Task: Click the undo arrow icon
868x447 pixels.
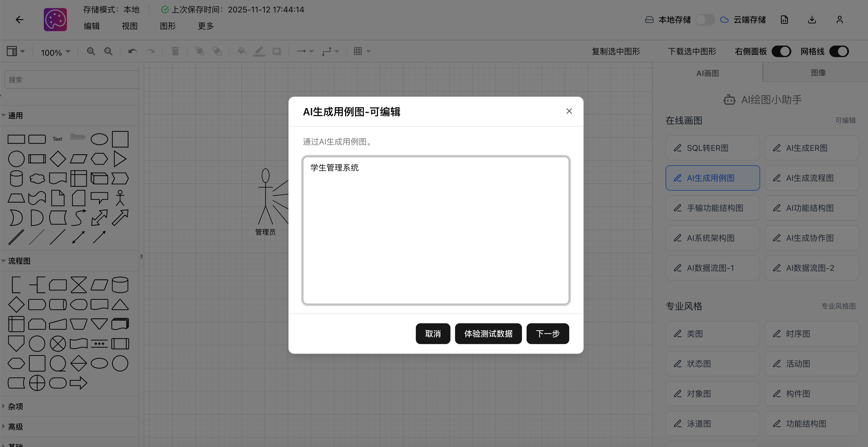Action: tap(132, 51)
